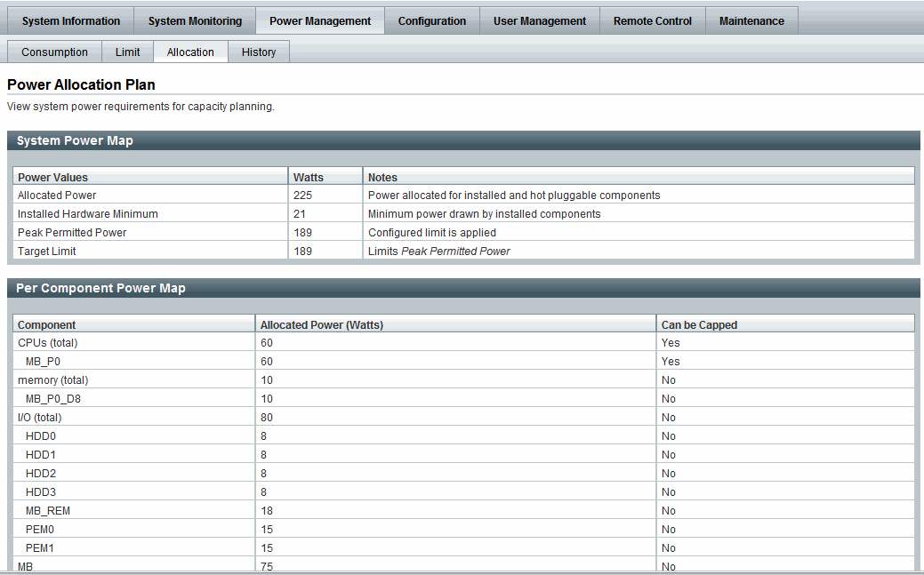The image size is (924, 575).
Task: Select the Power Management tab
Action: pyautogui.click(x=319, y=20)
